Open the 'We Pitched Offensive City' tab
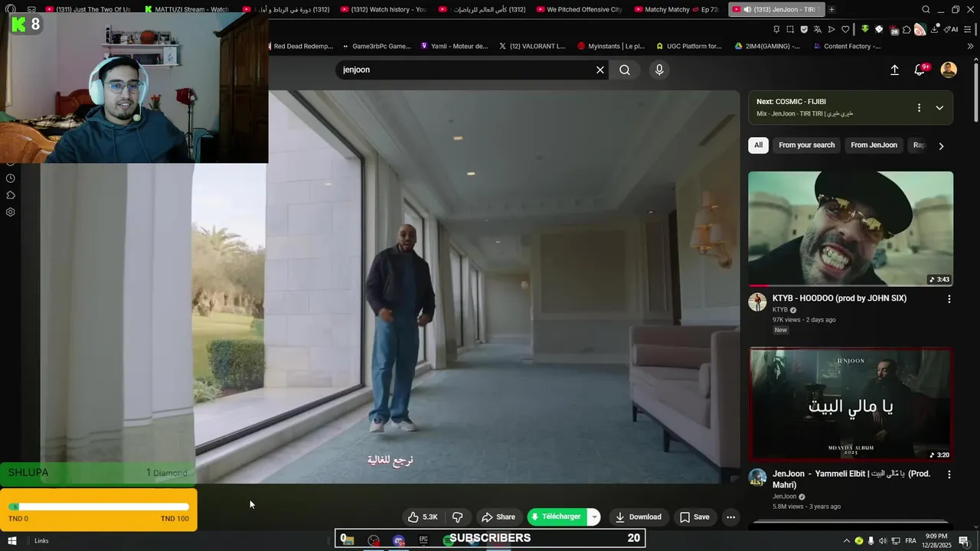The height and width of the screenshot is (551, 980). (580, 9)
